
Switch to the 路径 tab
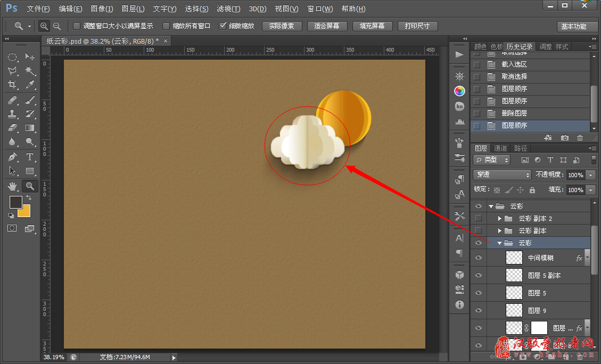pyautogui.click(x=520, y=148)
